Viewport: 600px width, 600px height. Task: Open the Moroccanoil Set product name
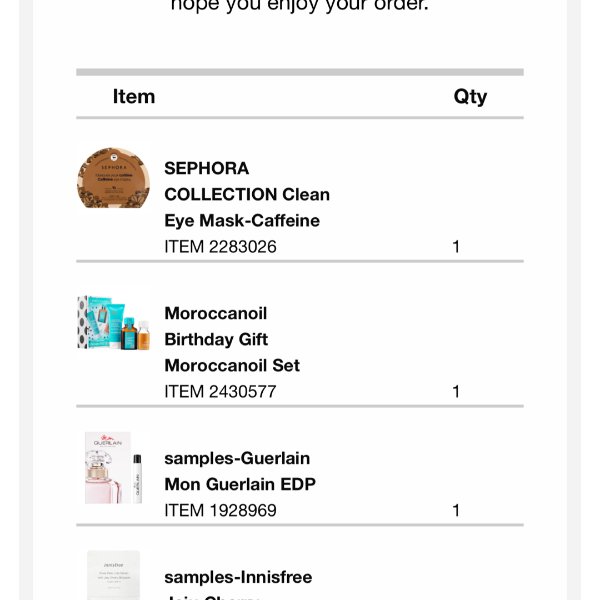point(232,365)
